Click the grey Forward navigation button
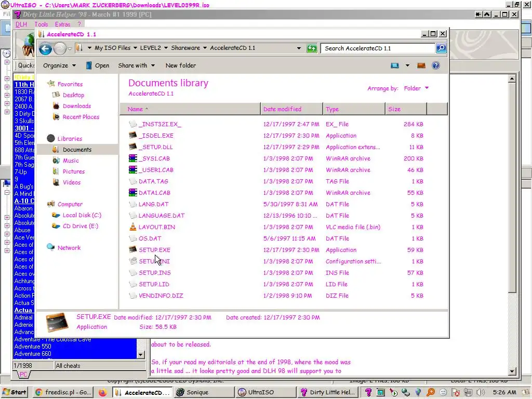The height and width of the screenshot is (399, 532). pos(60,48)
